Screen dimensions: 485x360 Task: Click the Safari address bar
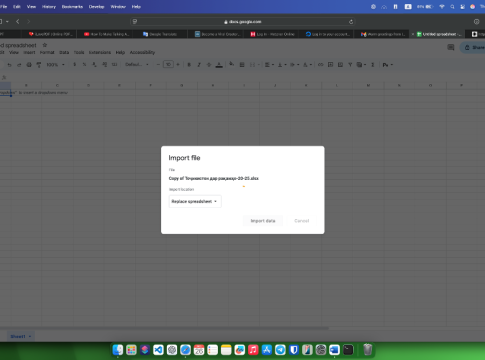click(x=243, y=22)
